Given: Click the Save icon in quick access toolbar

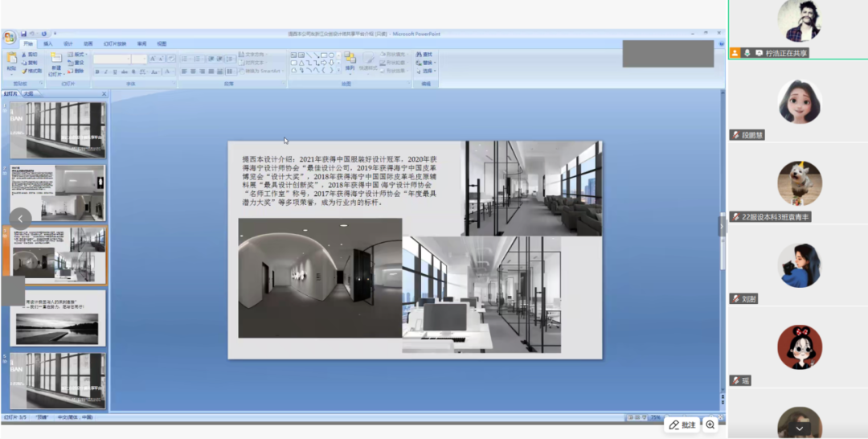Looking at the screenshot, I should coord(24,34).
